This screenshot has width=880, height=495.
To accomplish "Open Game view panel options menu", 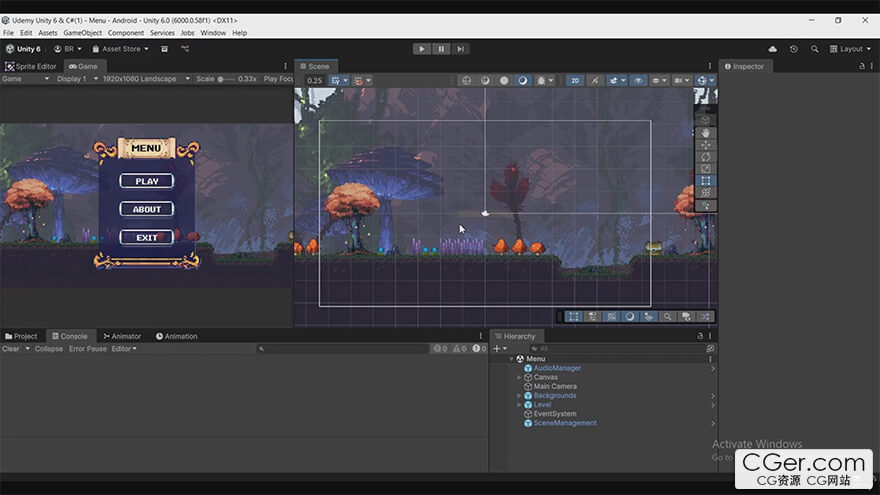I will point(285,66).
